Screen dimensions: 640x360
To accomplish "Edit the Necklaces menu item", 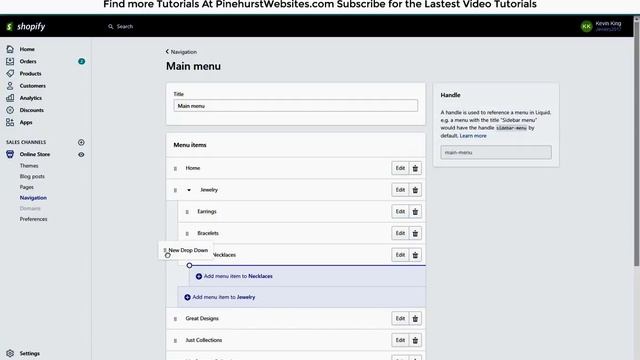I will click(400, 255).
